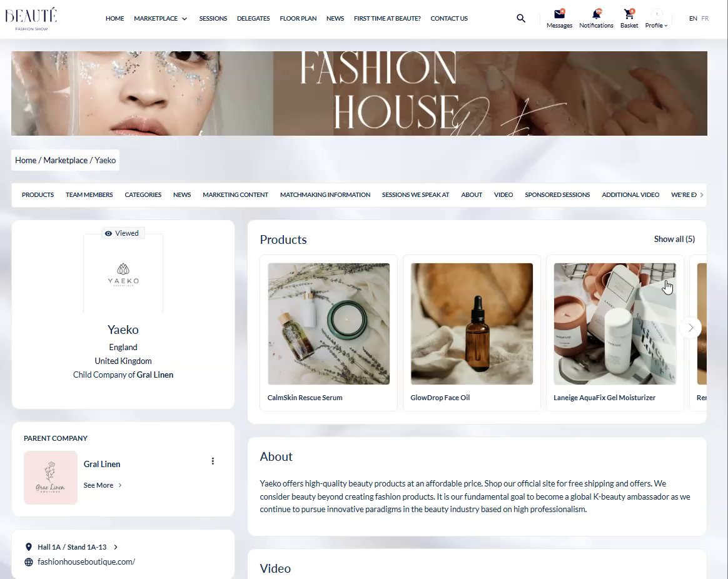This screenshot has width=728, height=579.
Task: Switch language to EN
Action: (693, 19)
